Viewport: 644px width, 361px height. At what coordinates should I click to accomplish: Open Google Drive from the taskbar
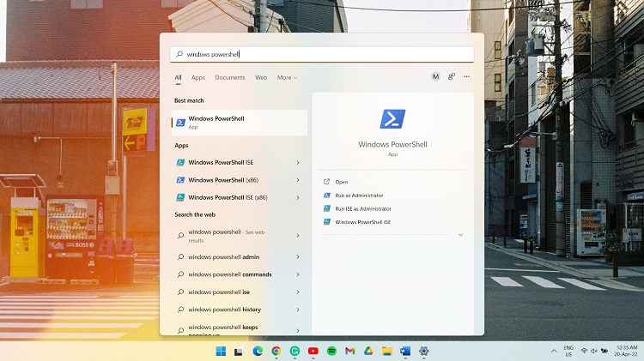pos(368,352)
